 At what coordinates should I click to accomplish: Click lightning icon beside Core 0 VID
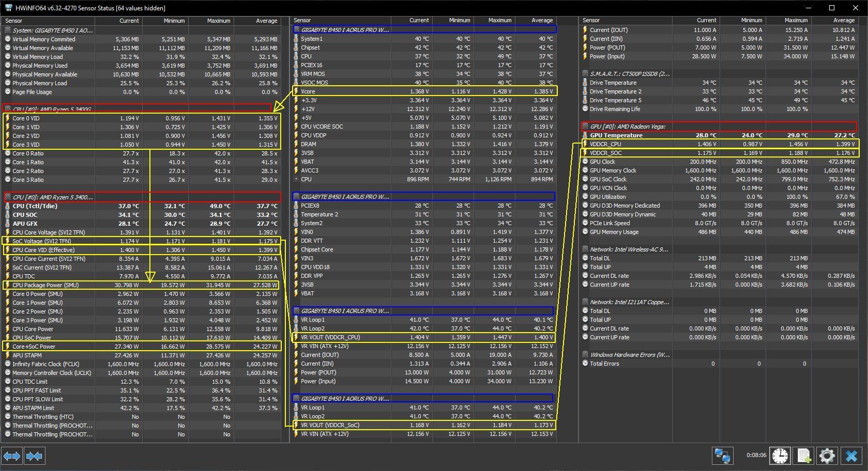click(x=8, y=118)
